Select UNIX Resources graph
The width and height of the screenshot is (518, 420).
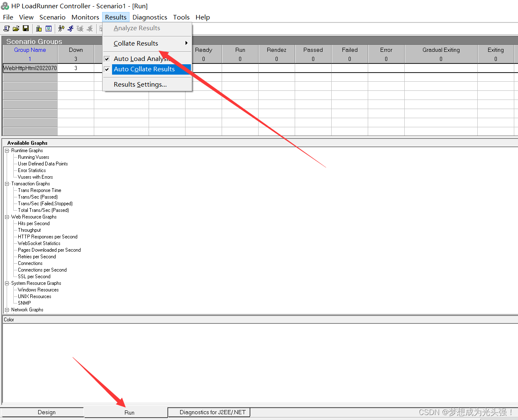point(34,296)
